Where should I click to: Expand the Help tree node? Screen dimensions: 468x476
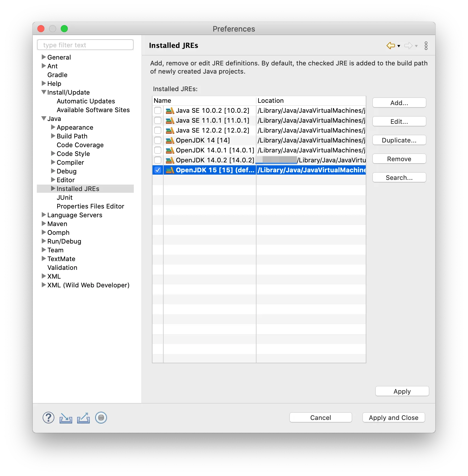(44, 83)
